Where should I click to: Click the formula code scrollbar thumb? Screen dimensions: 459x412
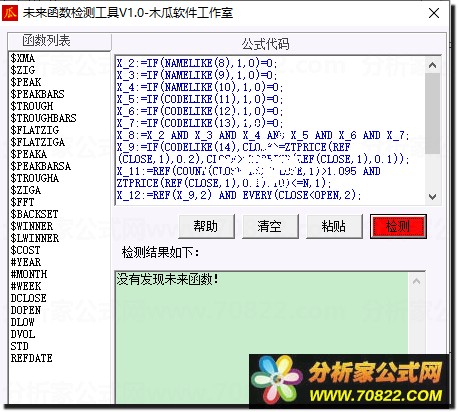point(433,113)
